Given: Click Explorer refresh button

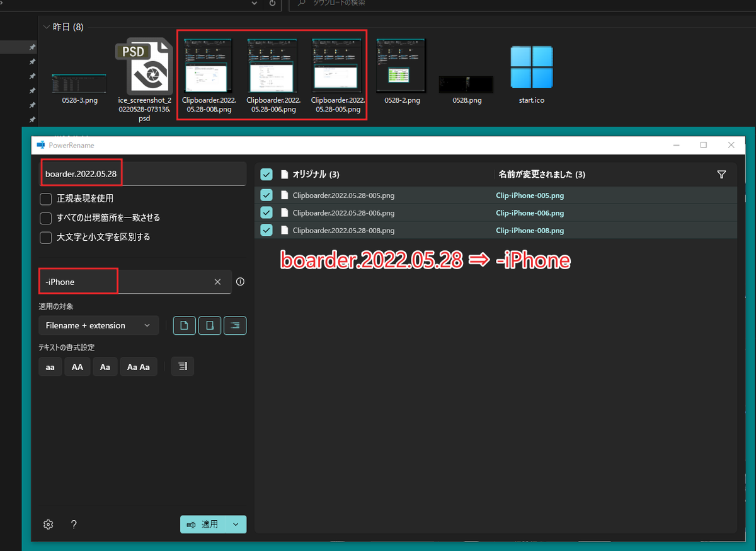Looking at the screenshot, I should tap(272, 3).
